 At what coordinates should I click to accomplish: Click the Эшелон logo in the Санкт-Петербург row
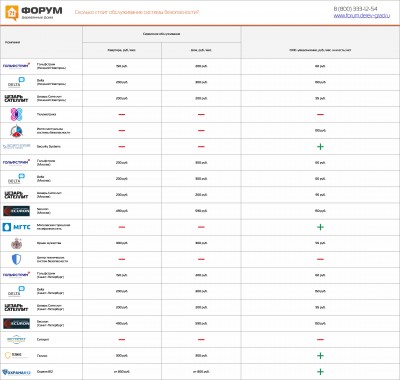[x=16, y=323]
